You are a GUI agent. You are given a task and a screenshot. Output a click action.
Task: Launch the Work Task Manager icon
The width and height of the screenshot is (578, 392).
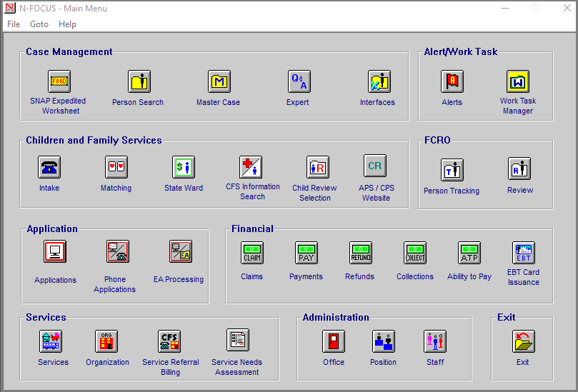coord(517,81)
